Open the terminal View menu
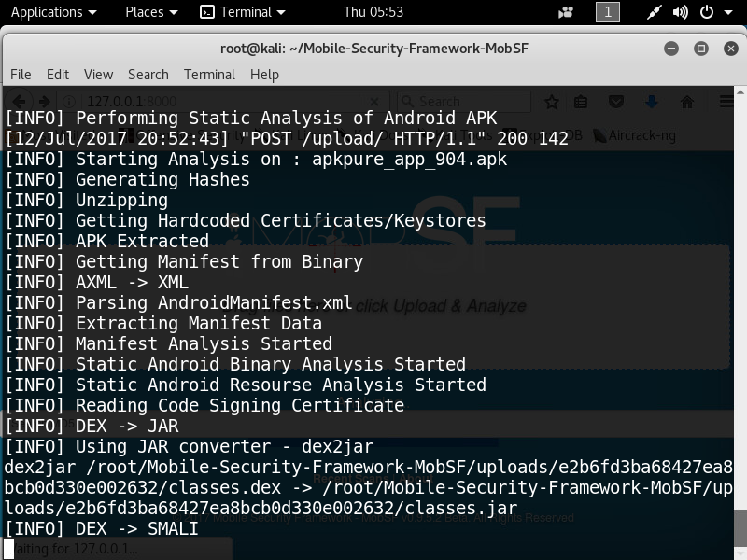 [x=99, y=75]
